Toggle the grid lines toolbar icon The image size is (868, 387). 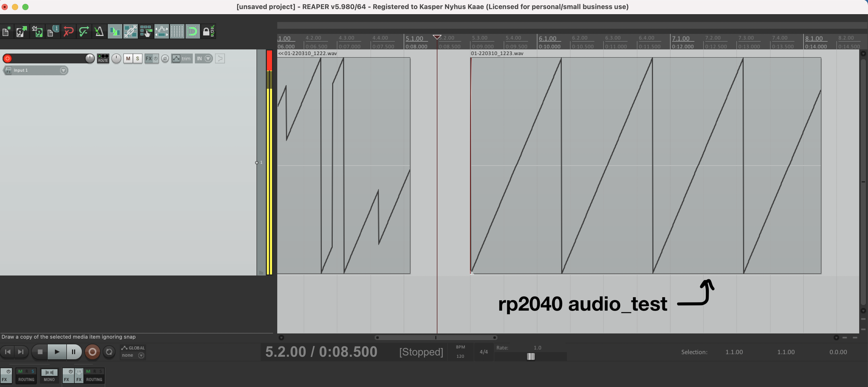click(177, 32)
